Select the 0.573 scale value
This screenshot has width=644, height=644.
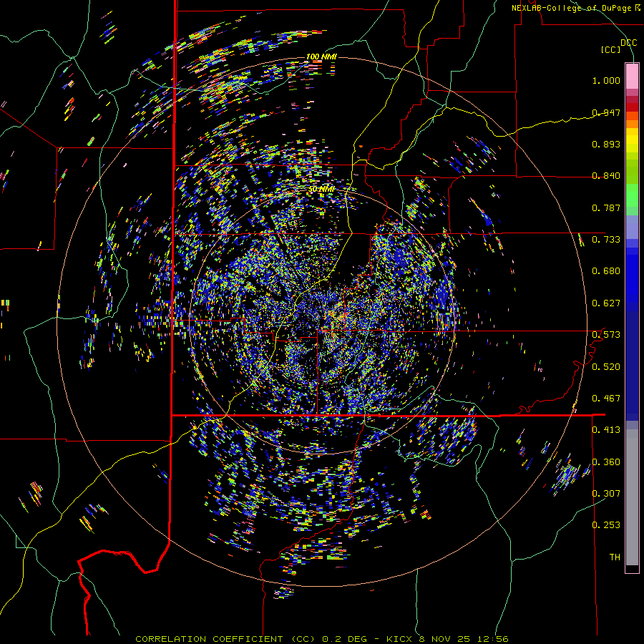(x=606, y=335)
